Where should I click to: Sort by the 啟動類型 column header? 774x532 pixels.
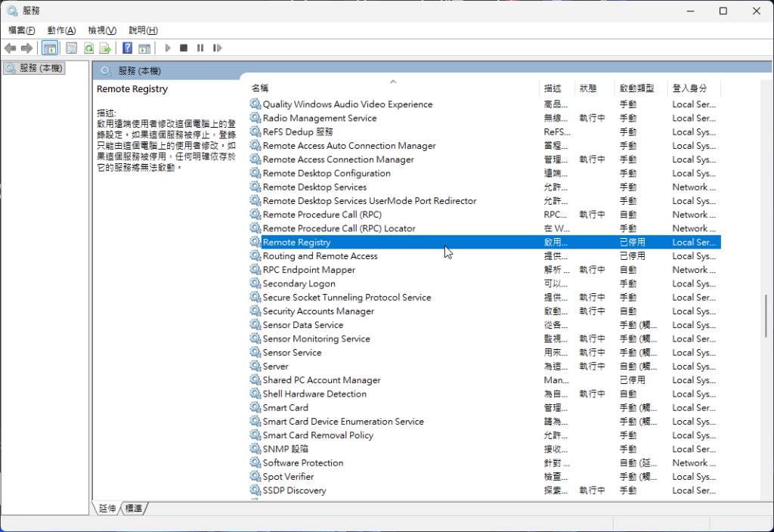(x=636, y=88)
